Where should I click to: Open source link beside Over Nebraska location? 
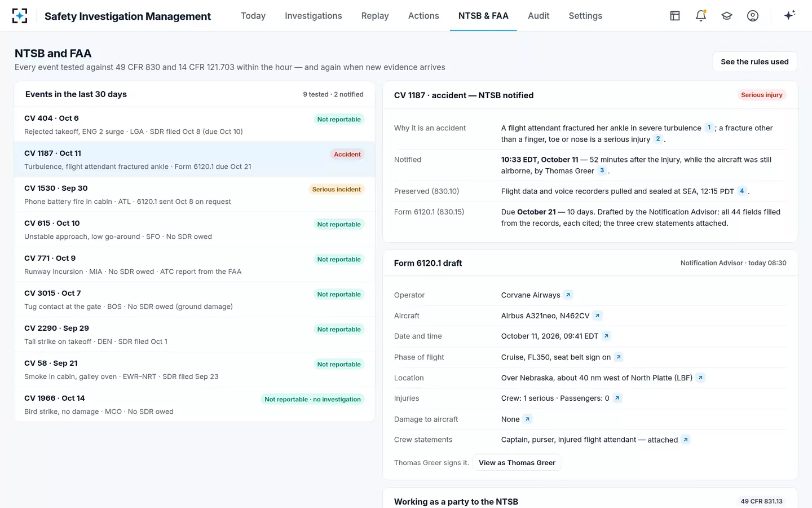pos(700,378)
